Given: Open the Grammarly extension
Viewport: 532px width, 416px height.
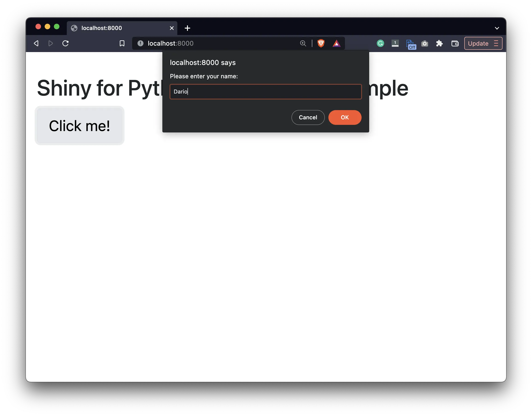Looking at the screenshot, I should pyautogui.click(x=380, y=43).
